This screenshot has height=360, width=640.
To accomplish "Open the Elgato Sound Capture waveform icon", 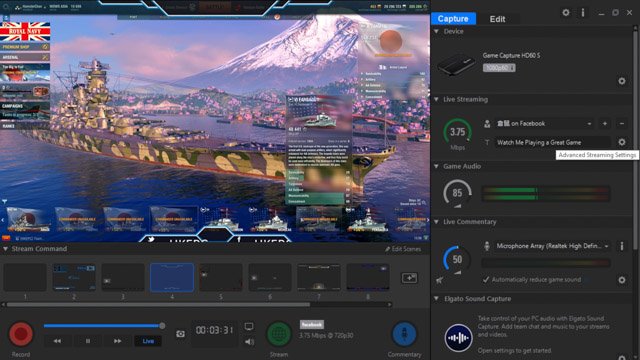I will 458,338.
